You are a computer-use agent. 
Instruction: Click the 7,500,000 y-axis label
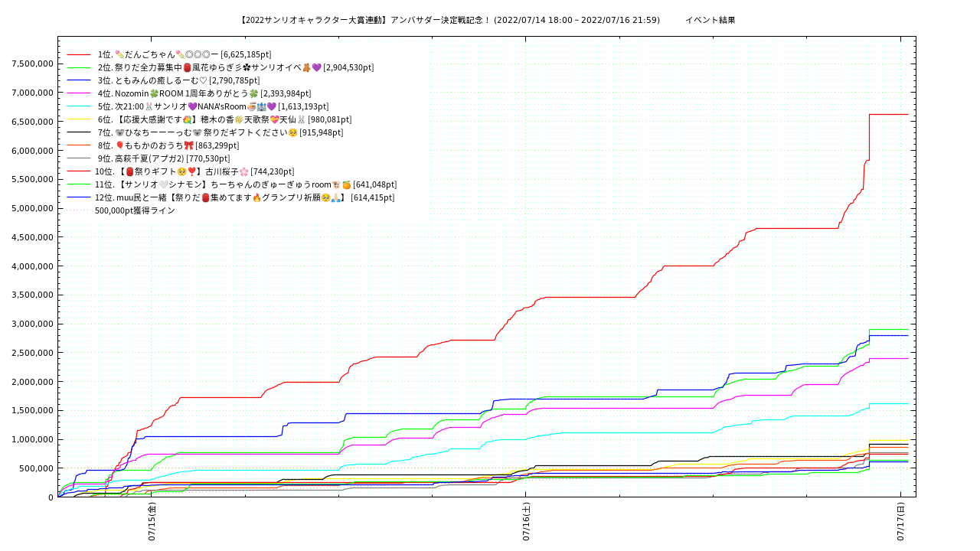pos(32,64)
